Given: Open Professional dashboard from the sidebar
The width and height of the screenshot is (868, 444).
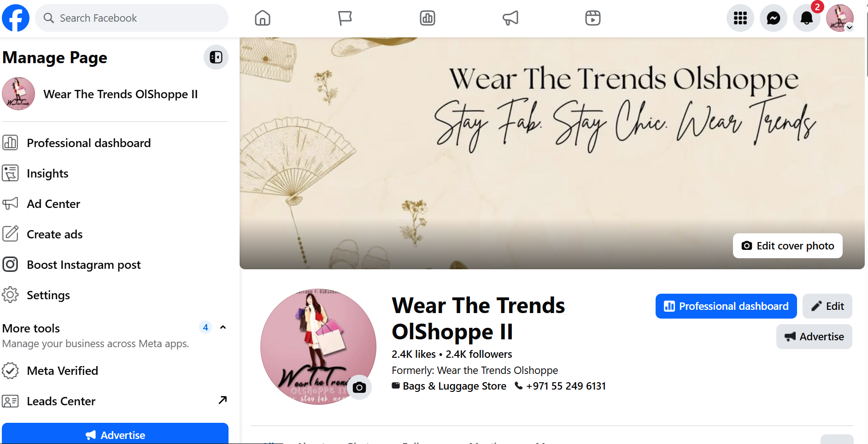Looking at the screenshot, I should pyautogui.click(x=115, y=143).
